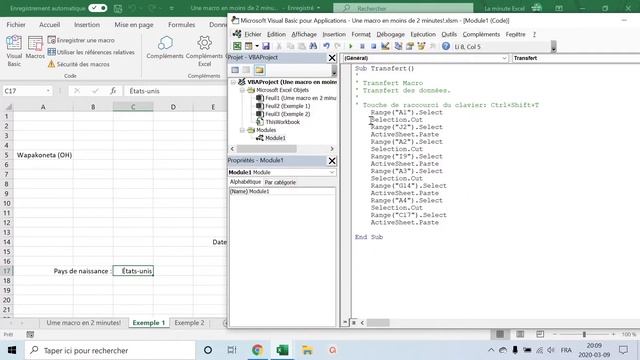Switch to Par catégorie properties tab
Image resolution: width=640 pixels, height=360 pixels.
tap(280, 182)
